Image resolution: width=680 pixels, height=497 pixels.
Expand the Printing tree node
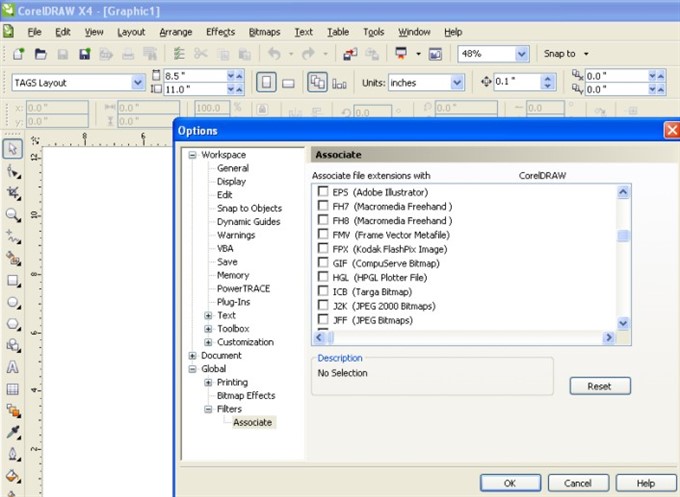point(208,383)
